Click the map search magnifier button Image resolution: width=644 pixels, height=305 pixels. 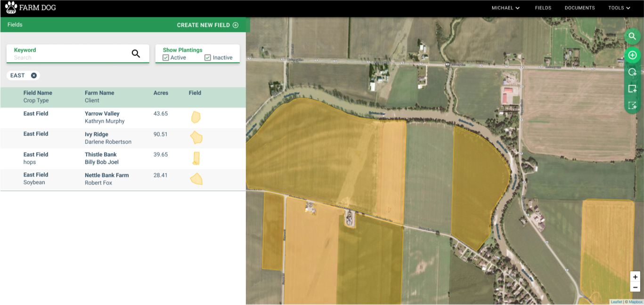point(632,36)
